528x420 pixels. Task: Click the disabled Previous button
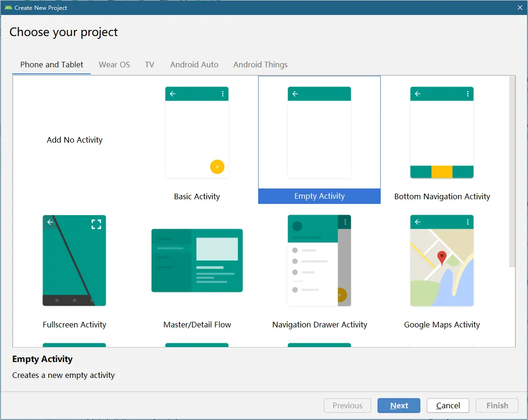pos(347,406)
